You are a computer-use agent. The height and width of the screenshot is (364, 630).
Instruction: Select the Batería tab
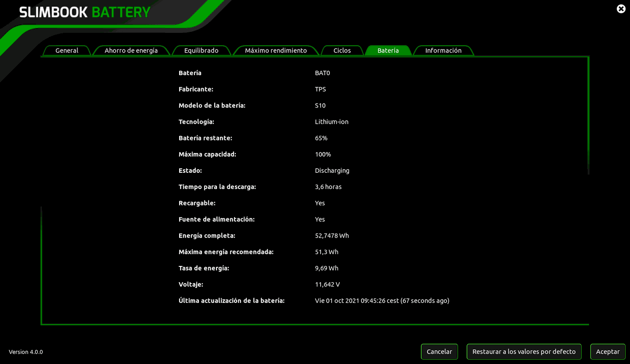[x=388, y=50]
